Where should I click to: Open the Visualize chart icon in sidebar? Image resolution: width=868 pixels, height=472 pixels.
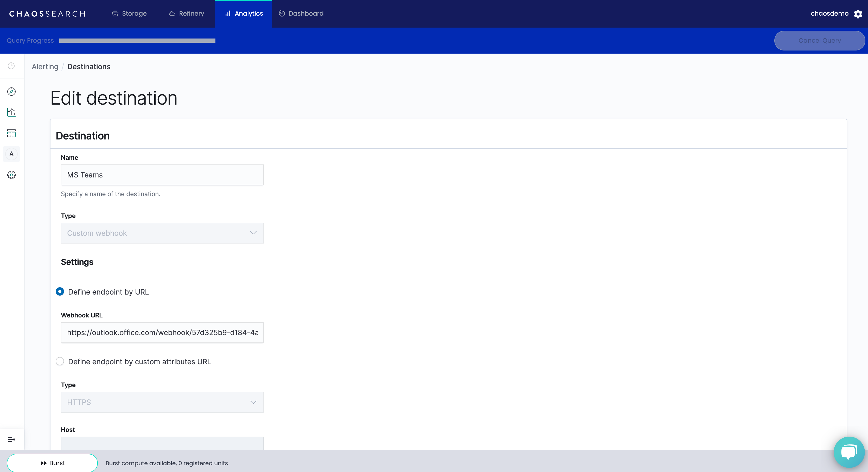click(x=11, y=112)
